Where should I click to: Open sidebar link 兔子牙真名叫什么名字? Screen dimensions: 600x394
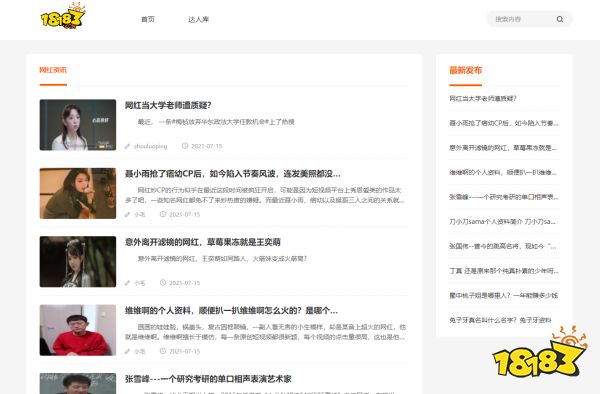(x=500, y=320)
